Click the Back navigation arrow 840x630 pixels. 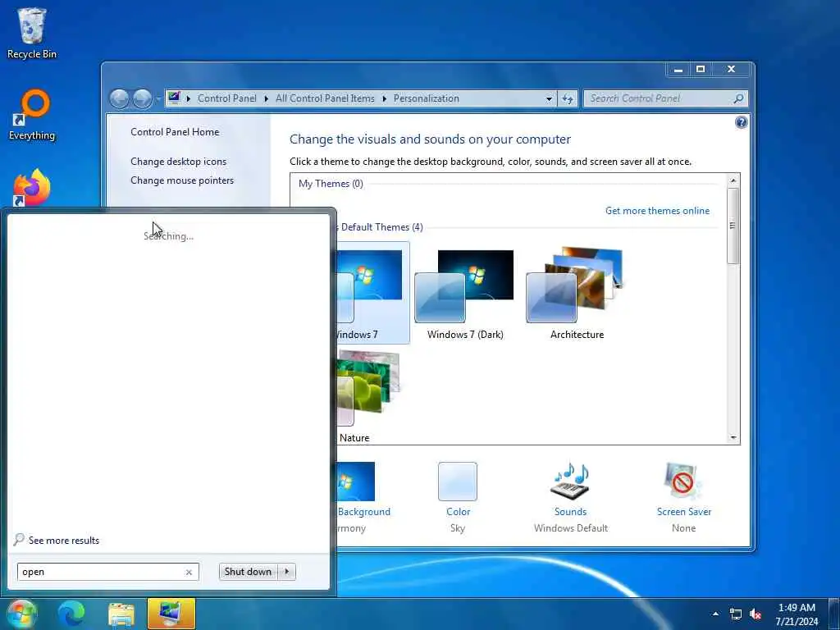pos(119,98)
